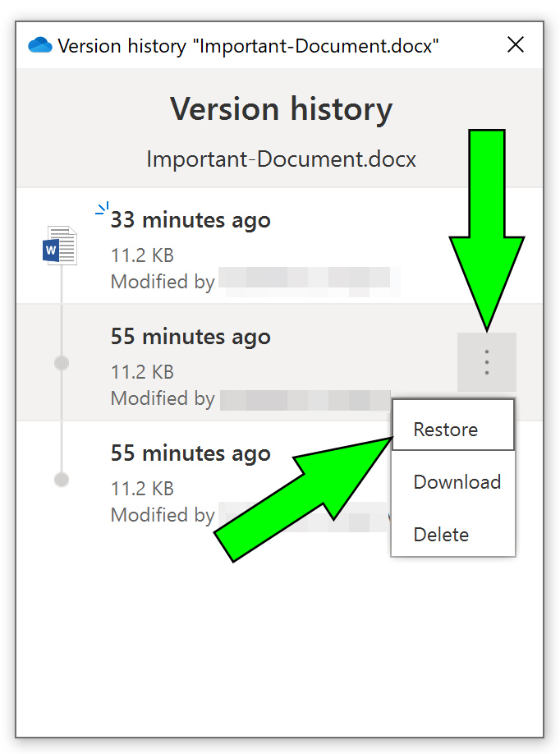
Task: Click the 11.2 KB size of newest version
Action: (142, 255)
